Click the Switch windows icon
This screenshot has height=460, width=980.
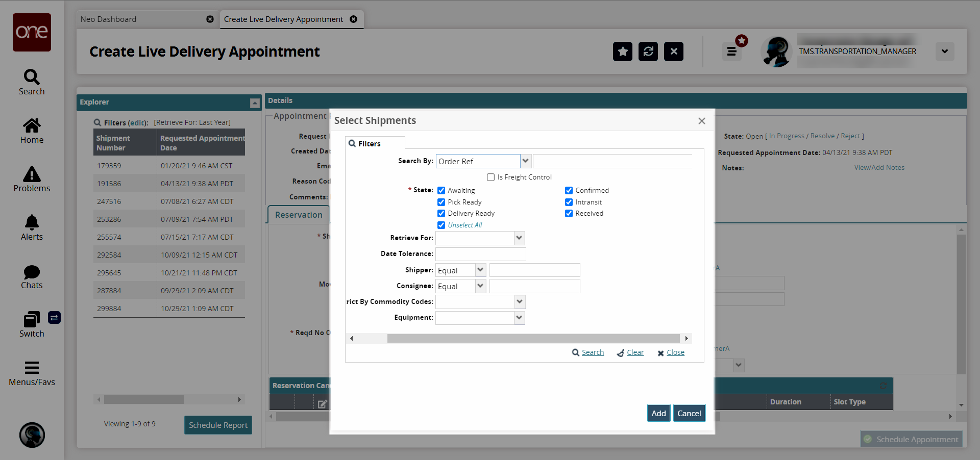coord(32,320)
